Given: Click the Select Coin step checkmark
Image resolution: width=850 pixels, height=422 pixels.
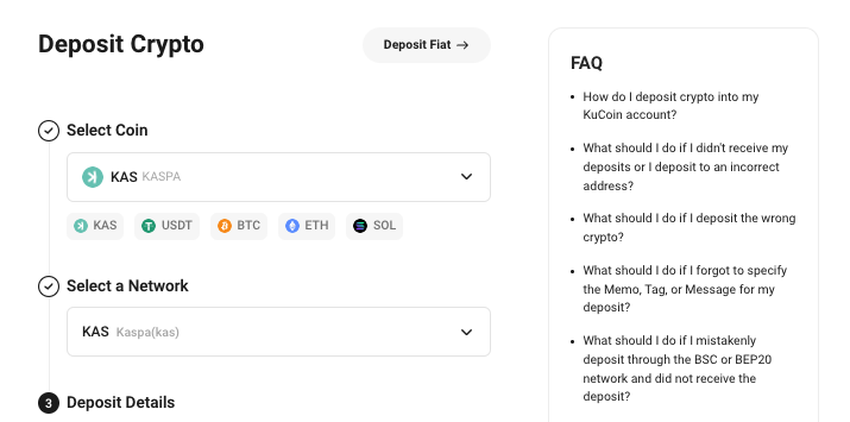Looking at the screenshot, I should click(48, 131).
